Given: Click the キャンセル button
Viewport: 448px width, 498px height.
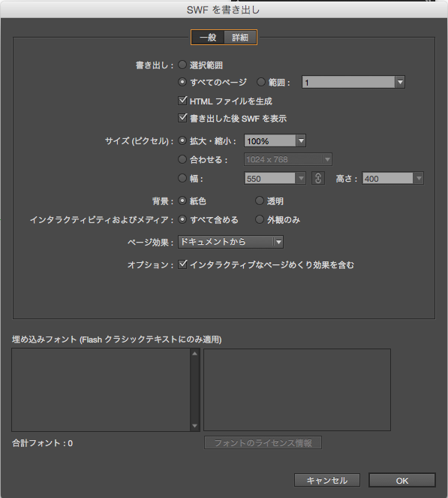Looking at the screenshot, I should pos(327,480).
